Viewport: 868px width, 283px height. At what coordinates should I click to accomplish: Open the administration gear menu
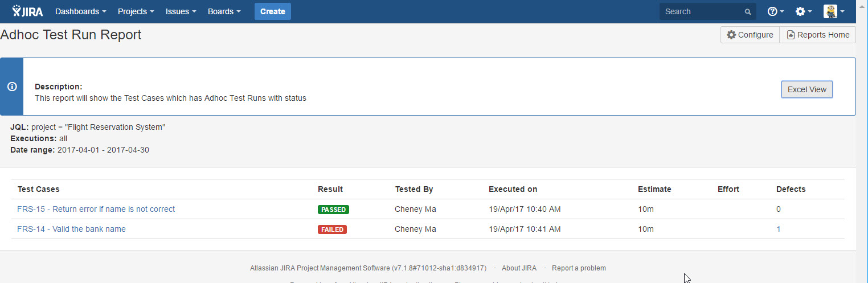804,11
